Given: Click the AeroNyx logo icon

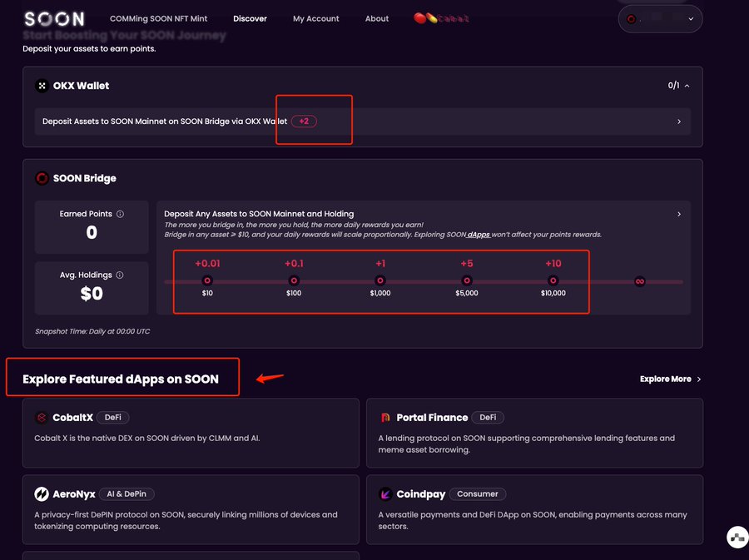Looking at the screenshot, I should point(42,494).
